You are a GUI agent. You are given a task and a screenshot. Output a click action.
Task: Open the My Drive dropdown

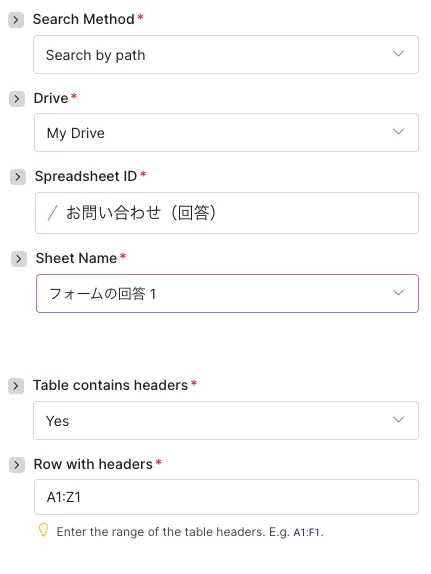point(226,133)
